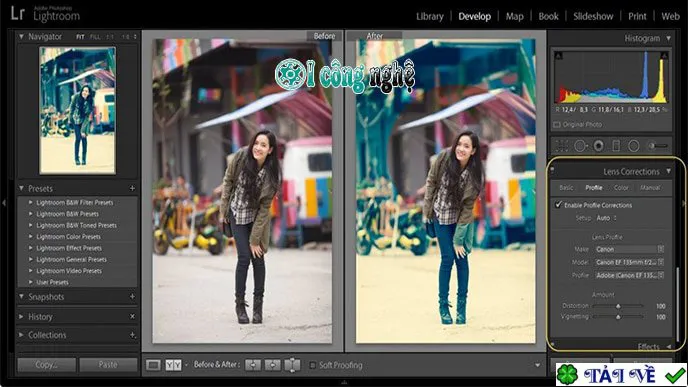
Task: Collapse the Snapshots panel
Action: (21, 297)
